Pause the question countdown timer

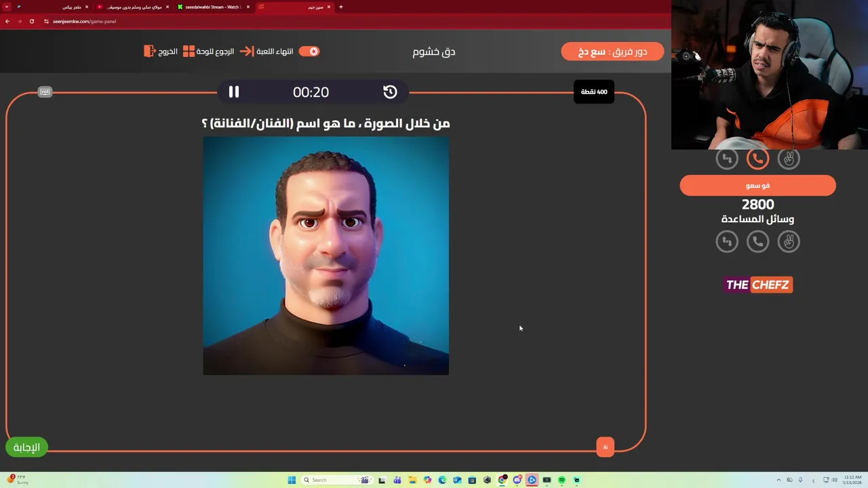point(233,91)
